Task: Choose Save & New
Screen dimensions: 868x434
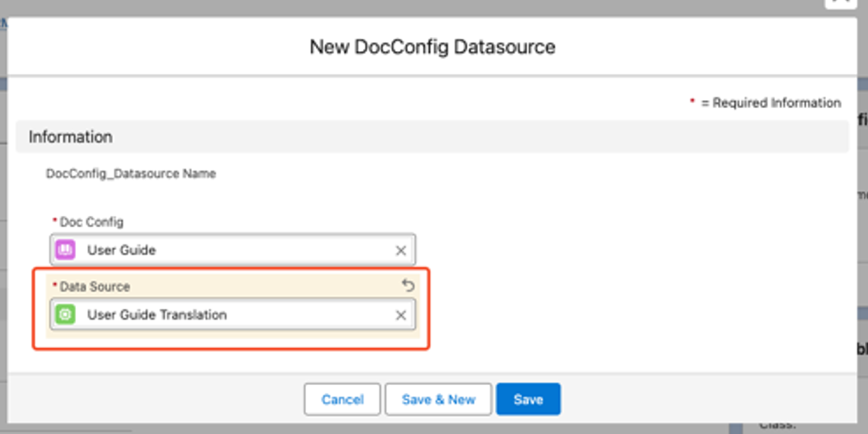Action: coord(438,399)
